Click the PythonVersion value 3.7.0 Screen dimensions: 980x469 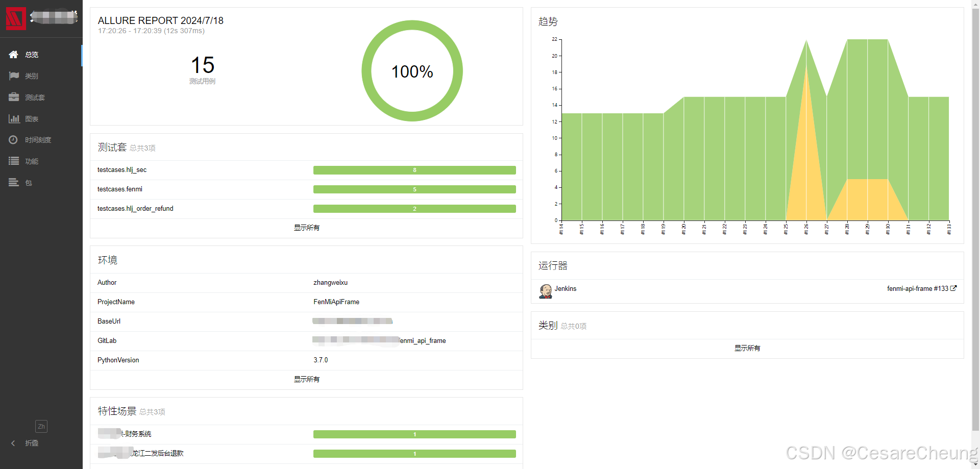[x=321, y=360]
